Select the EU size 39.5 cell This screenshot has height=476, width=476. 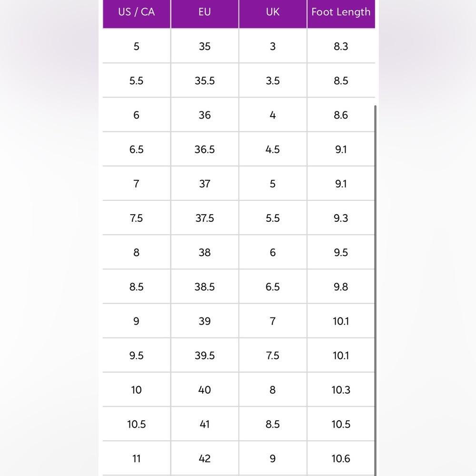point(205,355)
